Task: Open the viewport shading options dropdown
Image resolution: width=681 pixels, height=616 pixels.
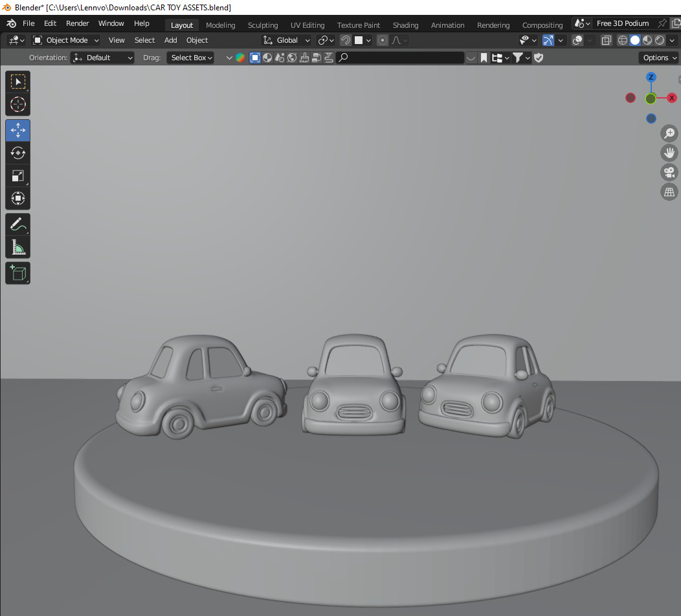Action: 673,40
